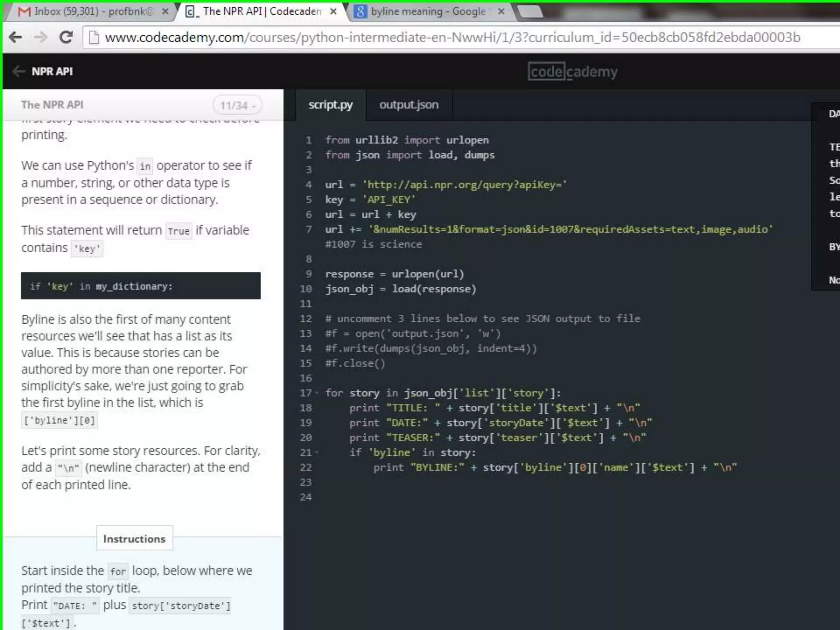This screenshot has height=630, width=840.
Task: Click line 2 'from json import load, dumps'
Action: click(410, 155)
